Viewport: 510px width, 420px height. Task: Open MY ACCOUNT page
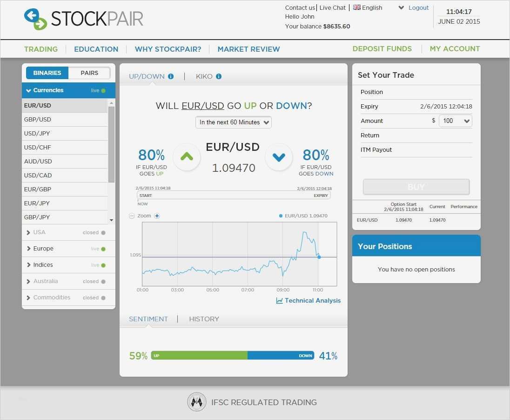(455, 49)
